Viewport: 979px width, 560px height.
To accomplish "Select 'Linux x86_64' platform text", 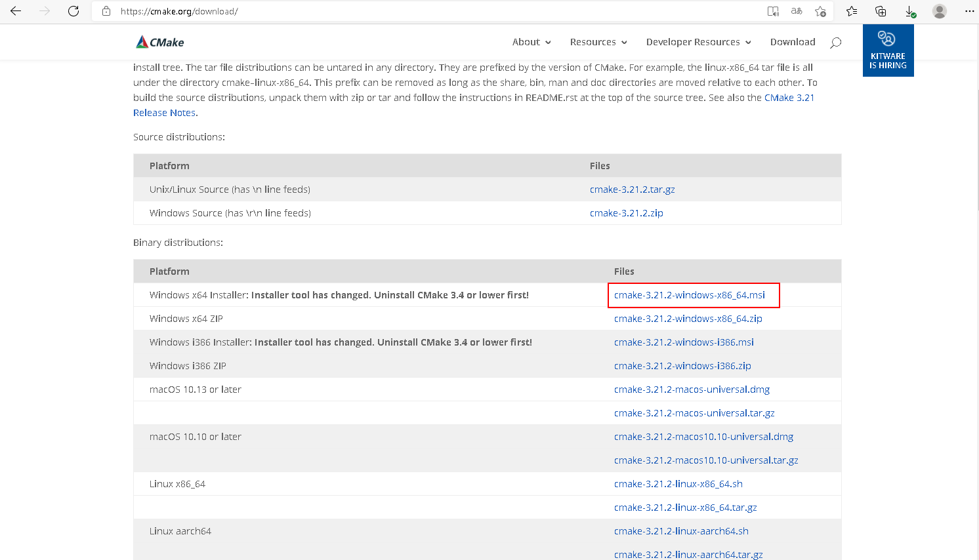I will 177,484.
